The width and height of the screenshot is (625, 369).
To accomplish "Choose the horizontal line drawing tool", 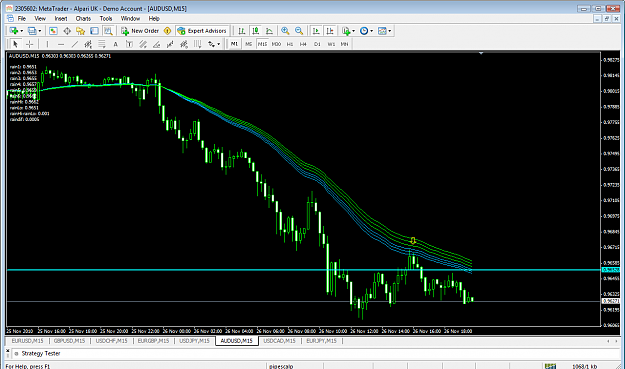I will 61,44.
